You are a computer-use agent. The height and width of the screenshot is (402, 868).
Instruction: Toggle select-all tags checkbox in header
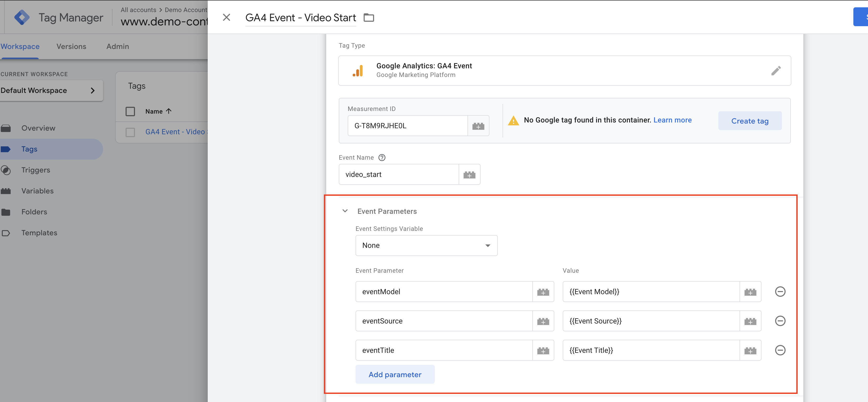pos(130,111)
